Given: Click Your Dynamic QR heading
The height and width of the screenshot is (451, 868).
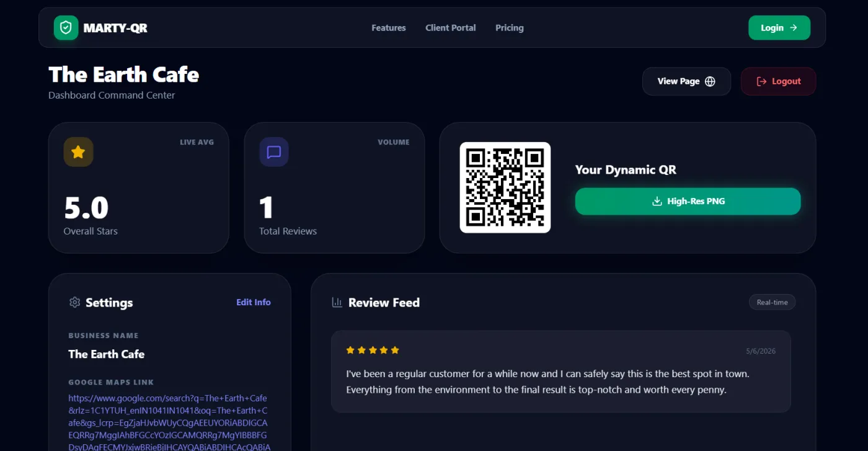Looking at the screenshot, I should (626, 170).
